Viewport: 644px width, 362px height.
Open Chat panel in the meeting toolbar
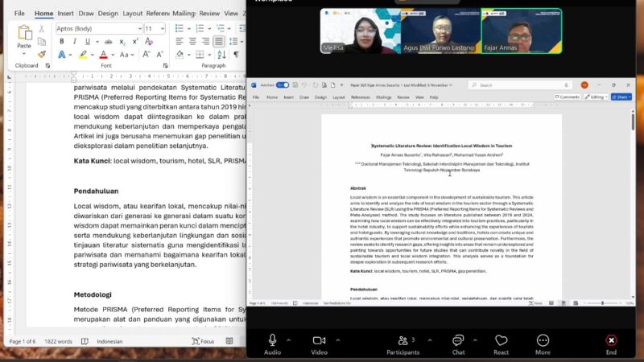click(x=458, y=344)
